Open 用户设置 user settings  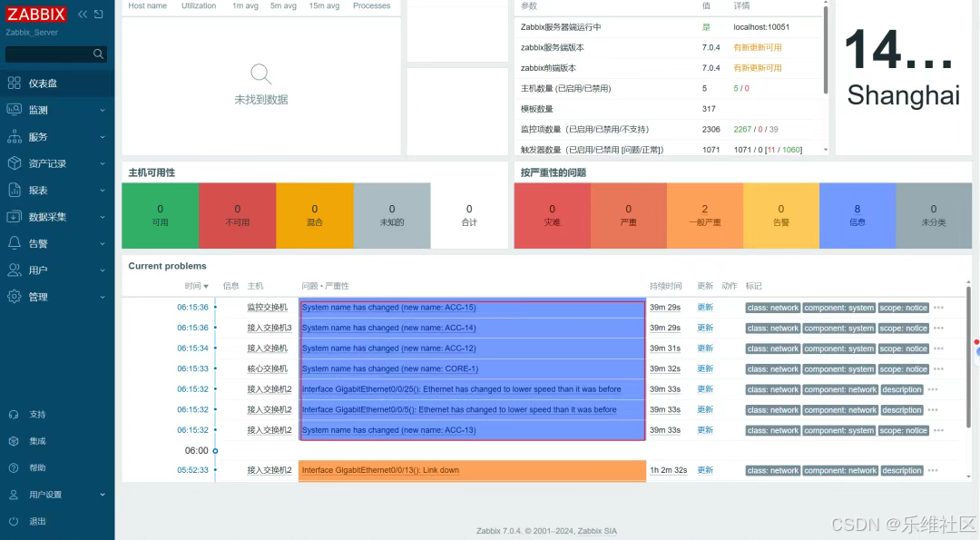click(x=45, y=495)
